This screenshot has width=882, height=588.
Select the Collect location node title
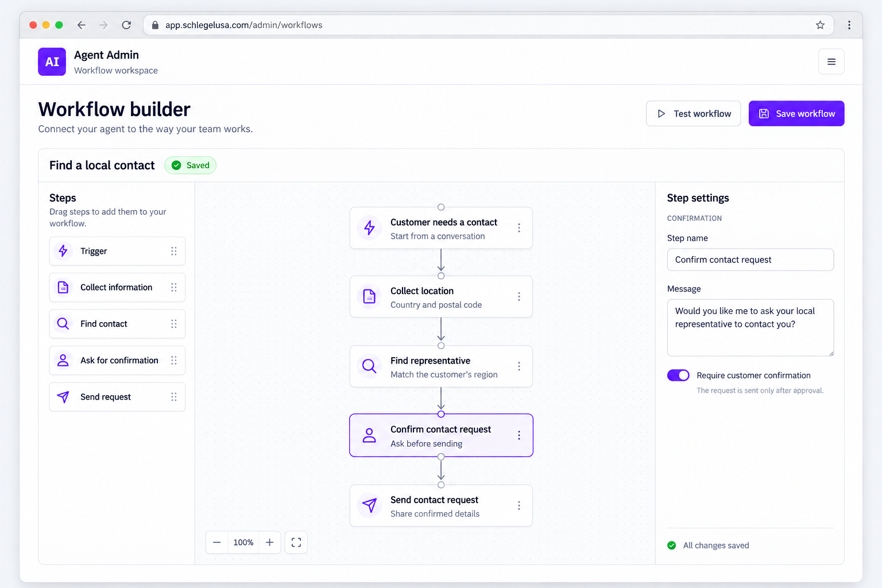coord(422,291)
